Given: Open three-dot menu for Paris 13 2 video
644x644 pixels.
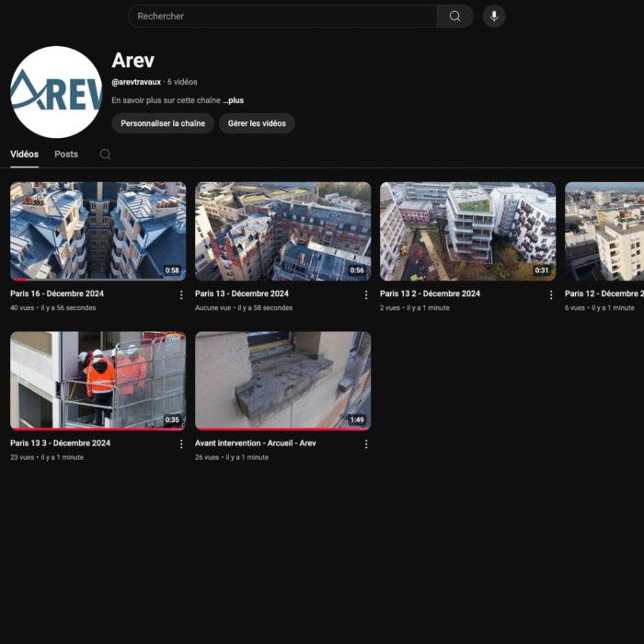Looking at the screenshot, I should pyautogui.click(x=551, y=294).
